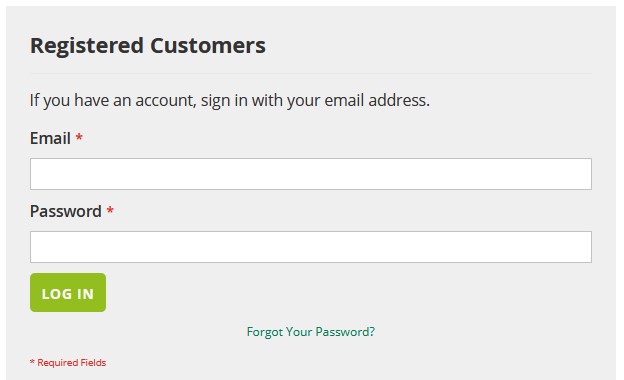Click the Email field label

51,138
